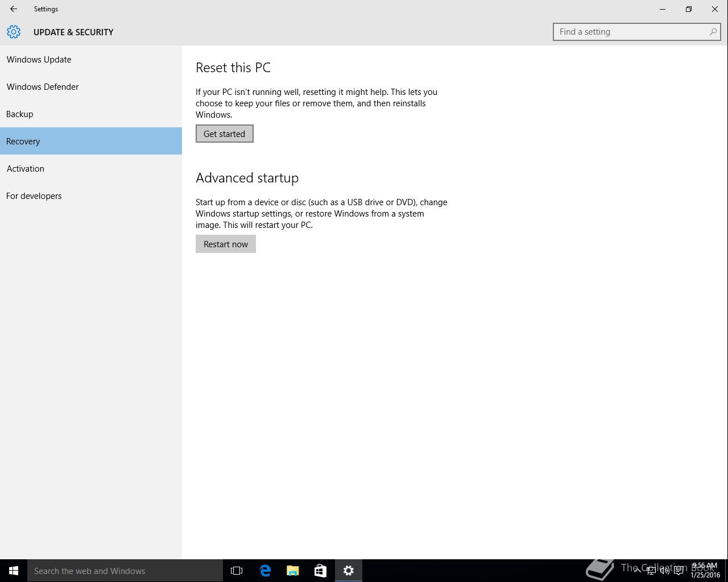Open the Store app from the taskbar
This screenshot has width=728, height=582.
pyautogui.click(x=321, y=571)
